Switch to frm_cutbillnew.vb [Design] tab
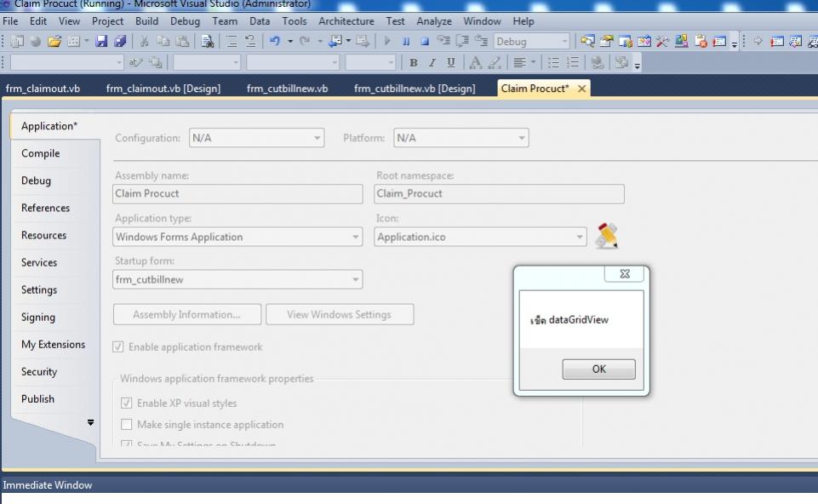 click(415, 89)
